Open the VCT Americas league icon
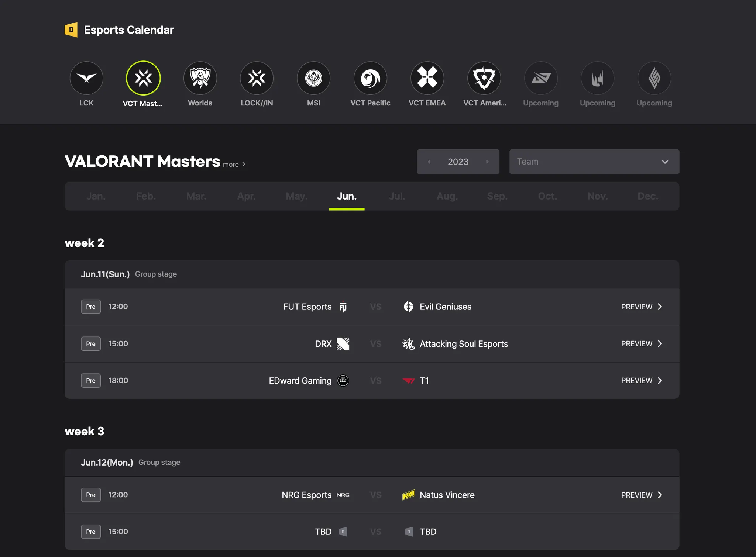 [484, 78]
